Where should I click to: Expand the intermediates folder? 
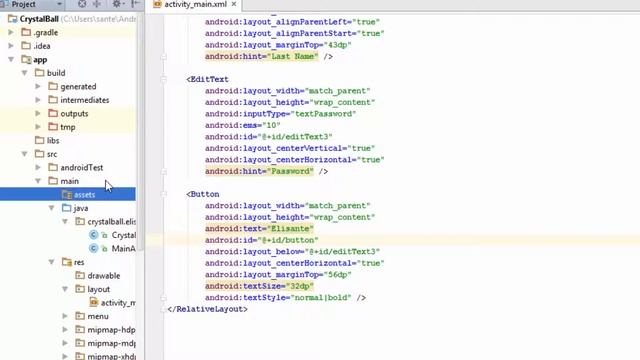click(38, 100)
